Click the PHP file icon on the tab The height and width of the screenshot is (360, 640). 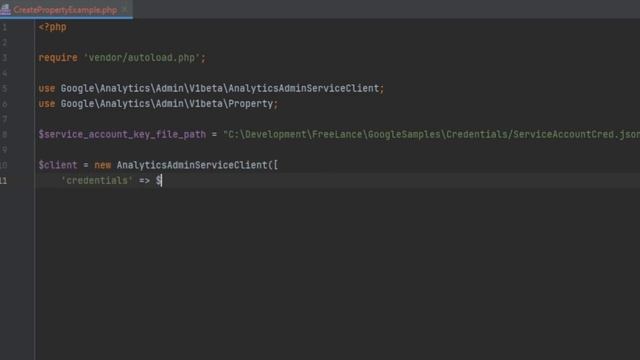point(5,9)
